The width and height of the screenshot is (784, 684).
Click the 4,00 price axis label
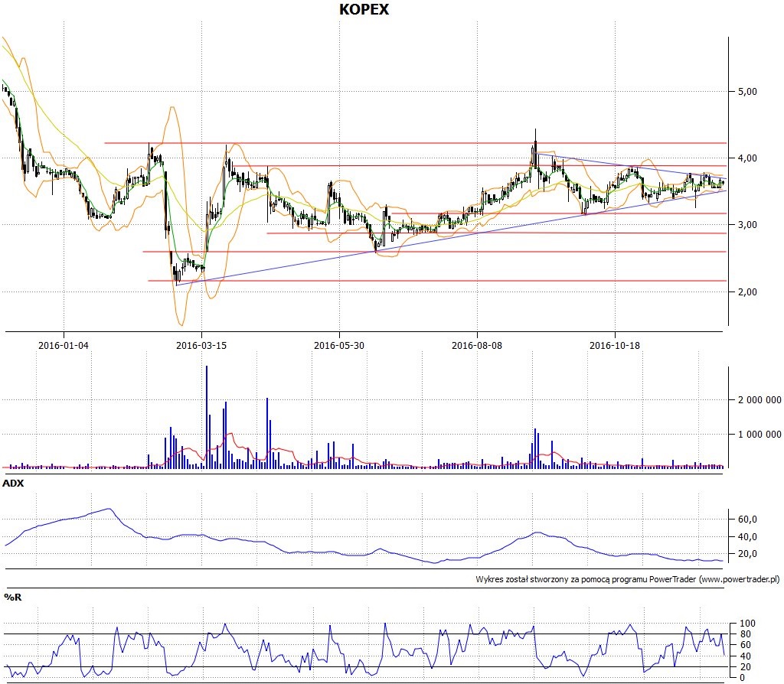point(747,158)
